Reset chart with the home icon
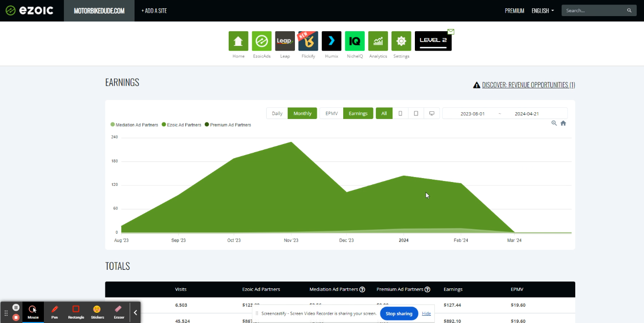Image resolution: width=644 pixels, height=323 pixels. [563, 123]
